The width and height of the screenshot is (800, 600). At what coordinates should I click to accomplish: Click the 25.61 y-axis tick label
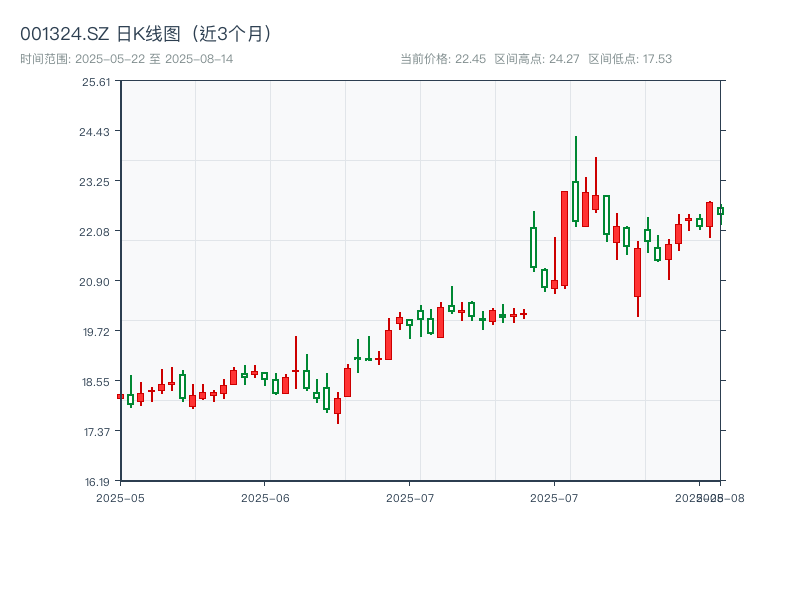tap(96, 82)
